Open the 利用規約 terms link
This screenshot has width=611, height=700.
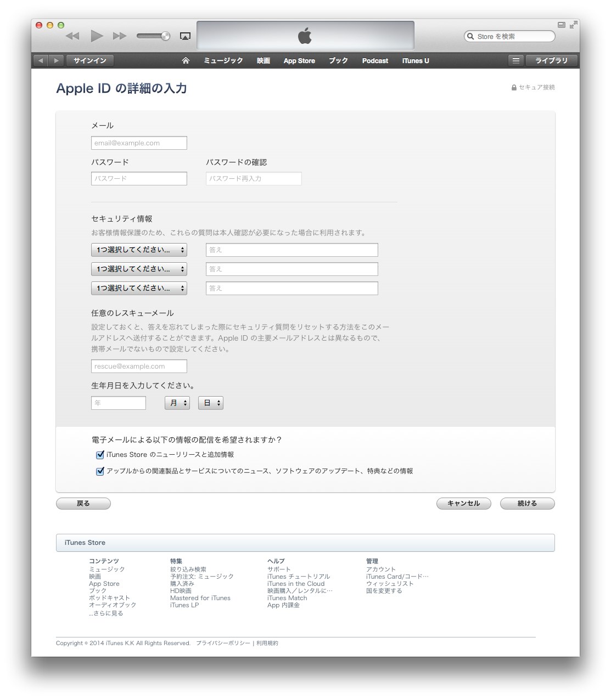coord(267,643)
